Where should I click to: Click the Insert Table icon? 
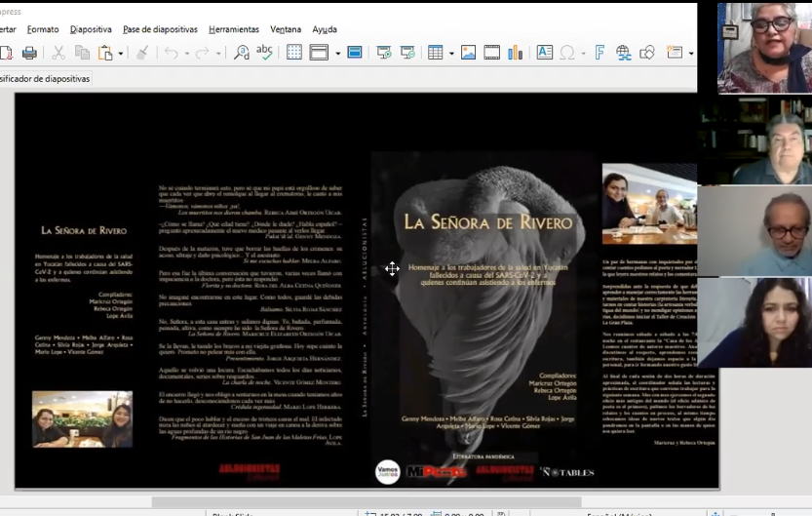click(436, 53)
